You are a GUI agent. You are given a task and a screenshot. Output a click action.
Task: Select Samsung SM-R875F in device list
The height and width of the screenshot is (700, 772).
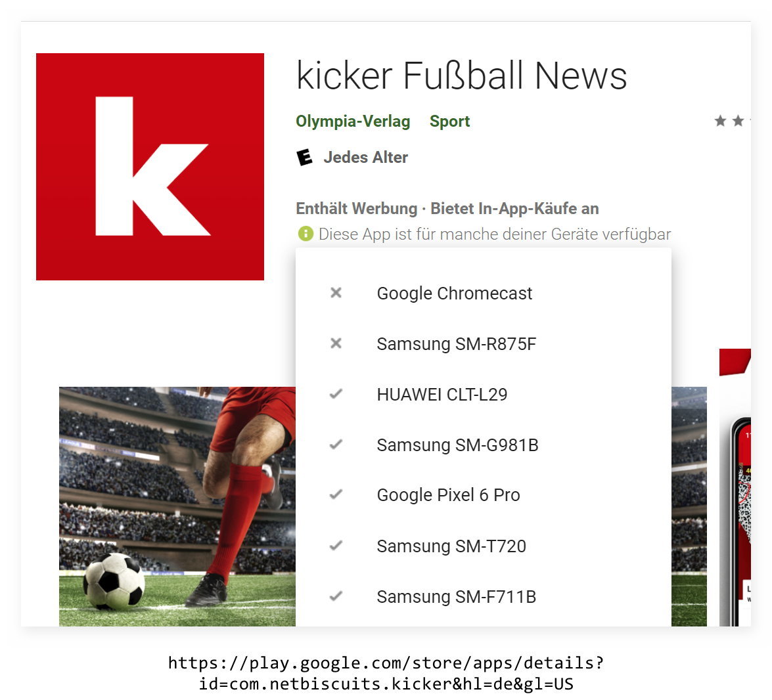coord(457,344)
